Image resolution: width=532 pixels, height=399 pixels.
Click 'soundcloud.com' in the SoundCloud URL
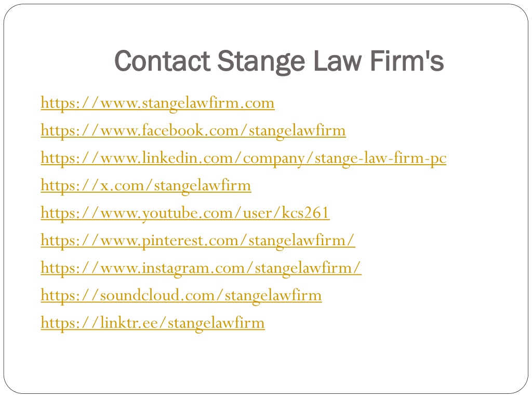pos(157,295)
